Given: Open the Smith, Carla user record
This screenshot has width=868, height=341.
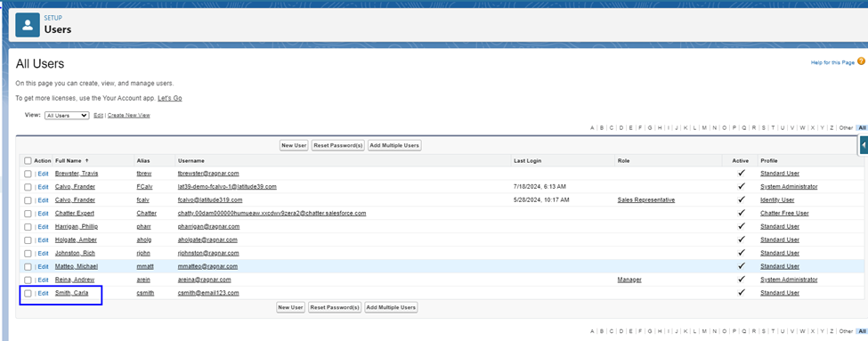Looking at the screenshot, I should [72, 293].
